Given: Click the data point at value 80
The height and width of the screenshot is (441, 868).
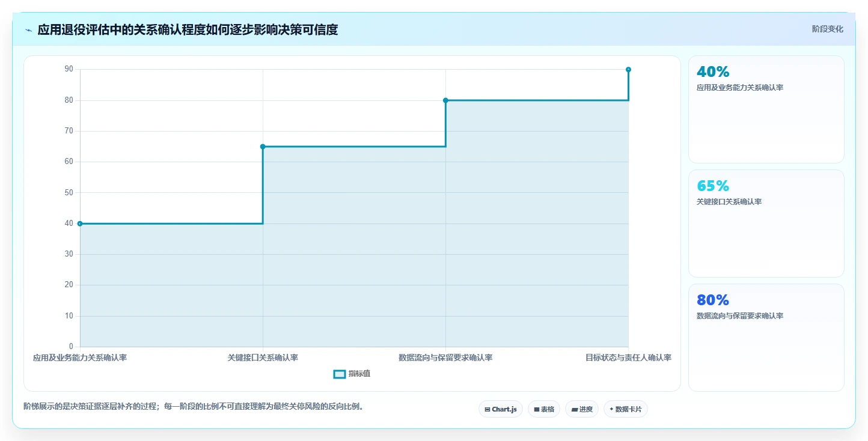Looking at the screenshot, I should click(445, 100).
